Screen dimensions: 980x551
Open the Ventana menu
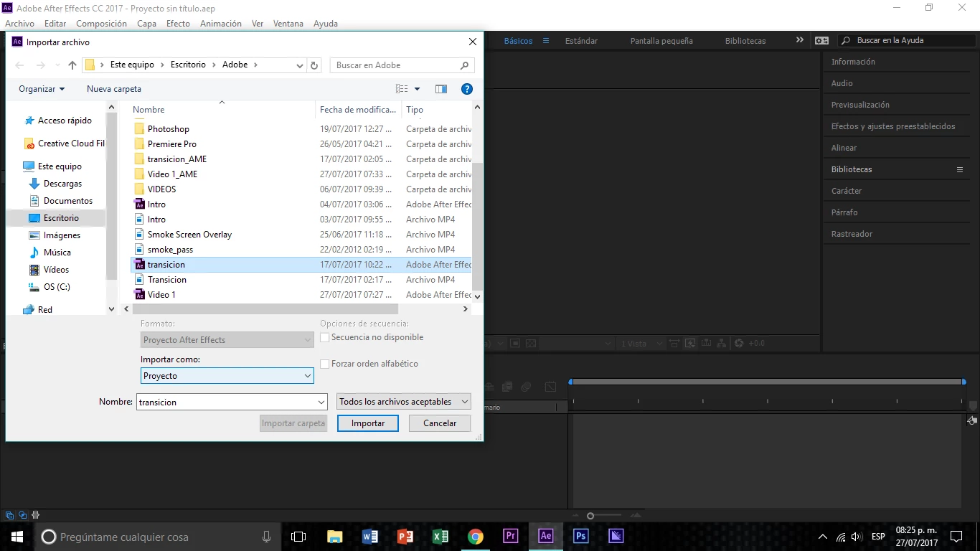point(288,24)
